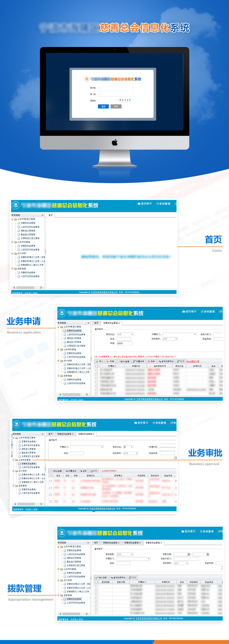Click the red X 删除 button

click(151, 361)
